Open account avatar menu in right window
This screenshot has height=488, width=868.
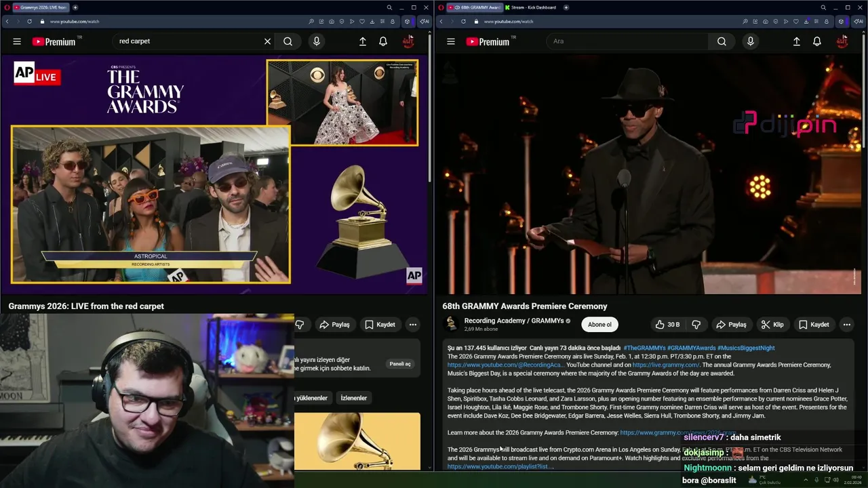coord(842,41)
